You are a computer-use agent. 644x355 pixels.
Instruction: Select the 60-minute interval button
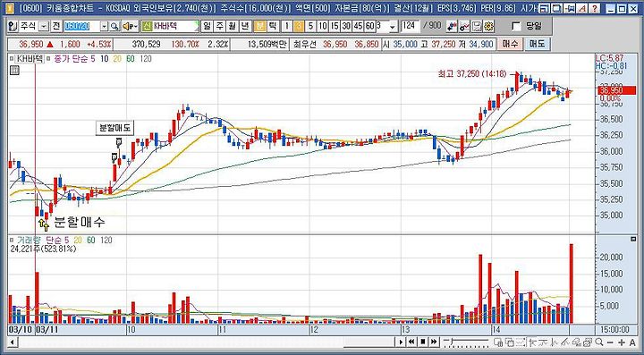point(369,26)
